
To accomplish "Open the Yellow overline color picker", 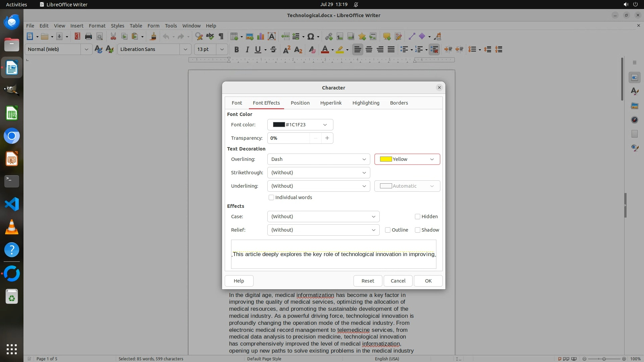I will pyautogui.click(x=407, y=159).
